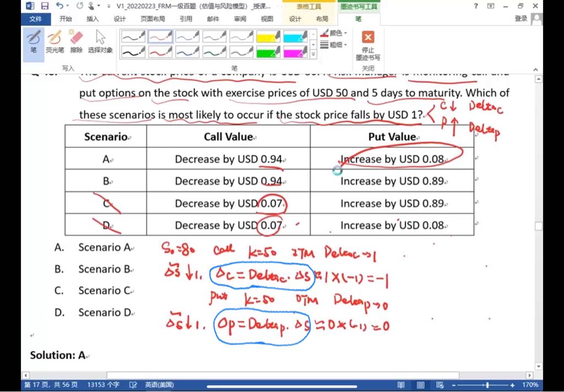Choose the 擦除 eraser tool
564x392 pixels.
(76, 42)
